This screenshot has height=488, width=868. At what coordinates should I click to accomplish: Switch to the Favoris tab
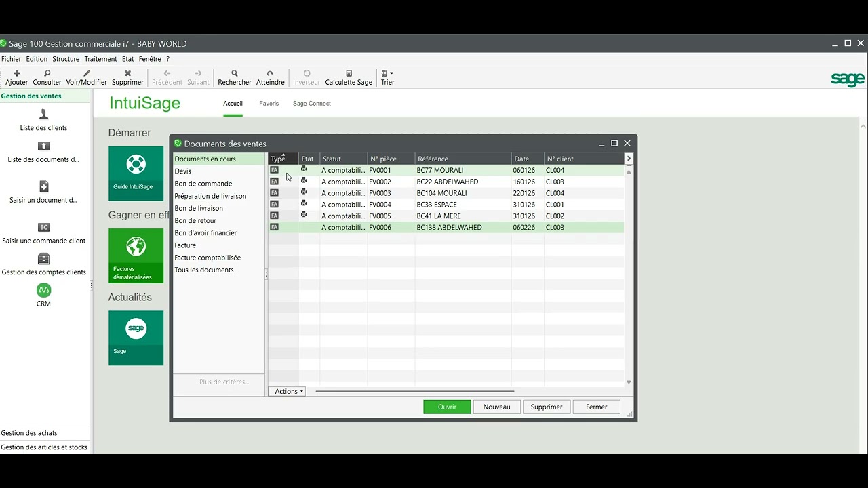coord(269,104)
